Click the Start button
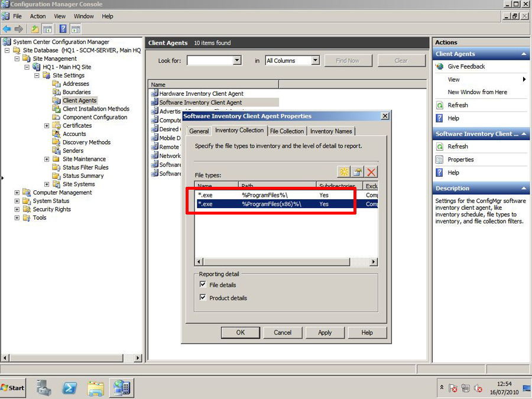532x399 pixels. click(x=12, y=388)
